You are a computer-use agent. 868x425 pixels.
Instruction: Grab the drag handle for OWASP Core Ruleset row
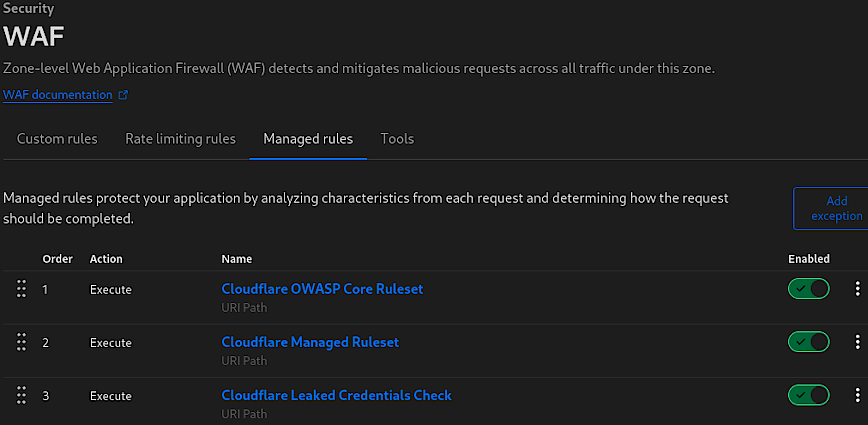tap(22, 289)
